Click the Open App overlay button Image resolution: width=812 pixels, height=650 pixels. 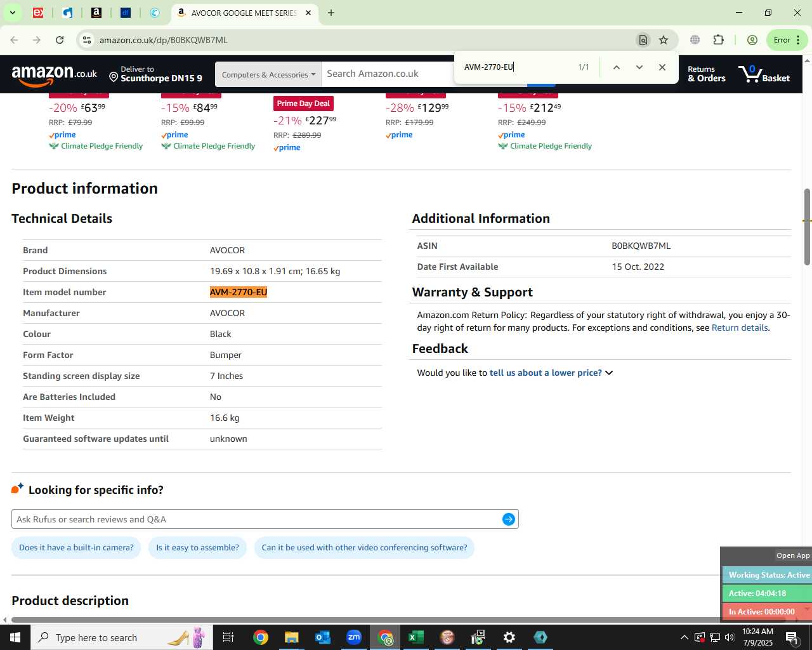click(x=793, y=555)
